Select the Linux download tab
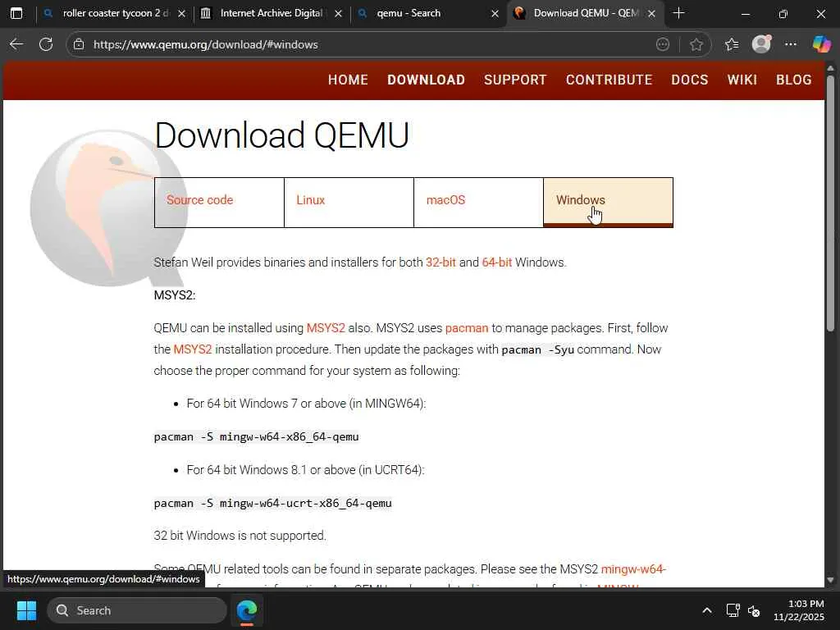 point(349,203)
